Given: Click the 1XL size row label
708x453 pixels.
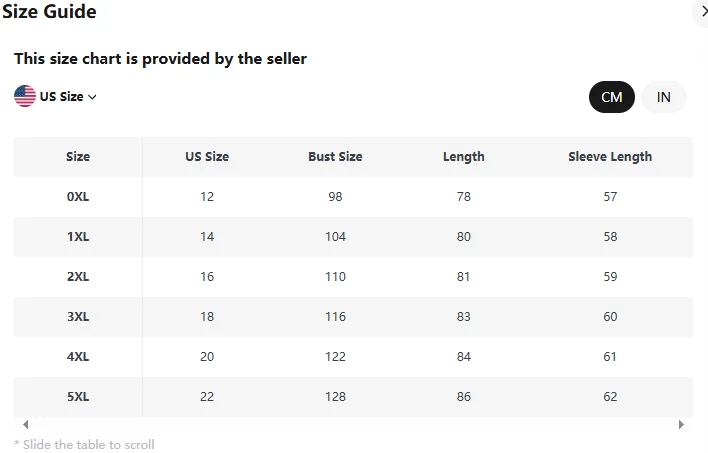Looking at the screenshot, I should (78, 237).
